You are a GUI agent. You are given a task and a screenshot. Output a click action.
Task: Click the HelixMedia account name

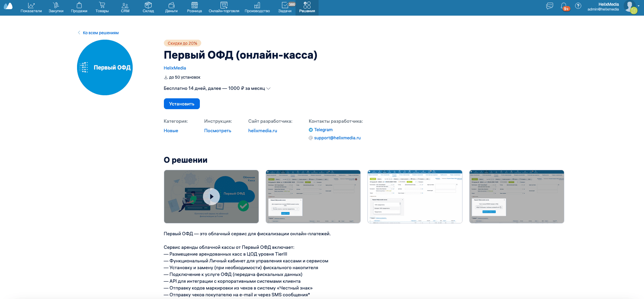point(609,4)
